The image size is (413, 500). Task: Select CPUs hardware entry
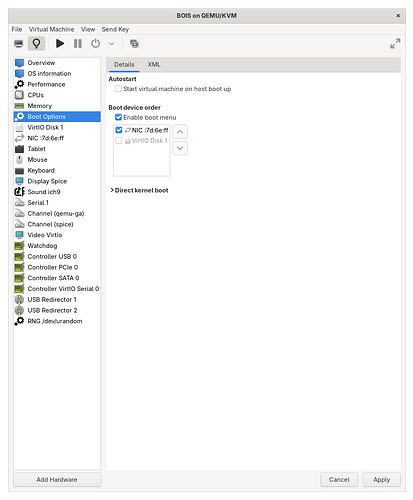[57, 95]
